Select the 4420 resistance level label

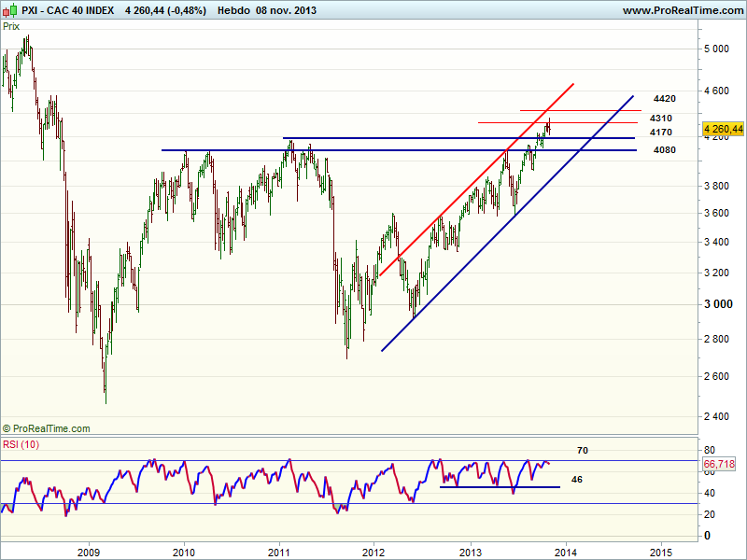click(x=665, y=98)
